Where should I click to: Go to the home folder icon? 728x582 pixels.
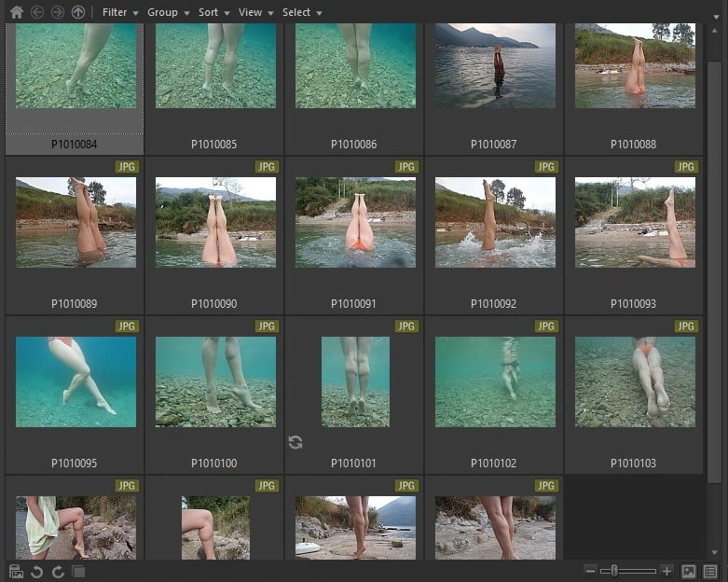coord(17,12)
